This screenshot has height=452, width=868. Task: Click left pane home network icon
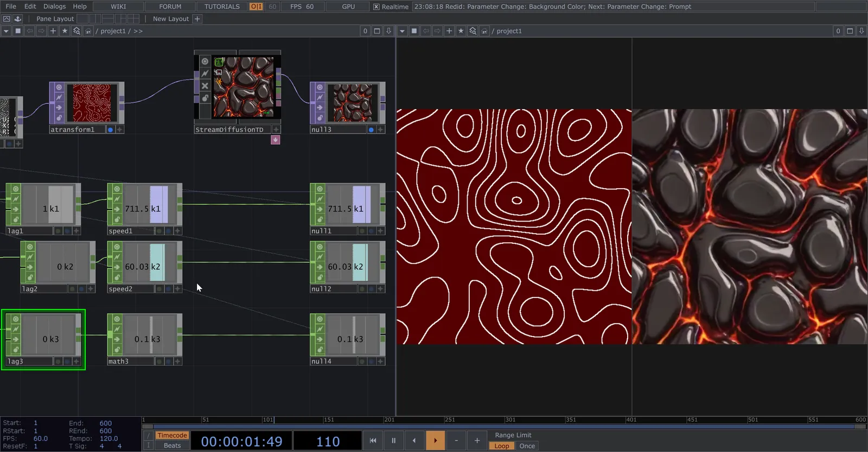[88, 31]
